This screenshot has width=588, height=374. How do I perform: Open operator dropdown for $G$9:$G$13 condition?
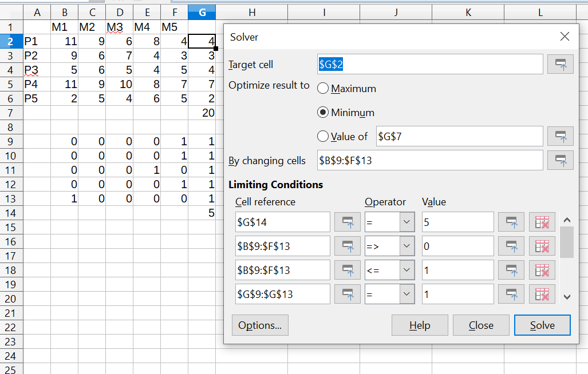coord(407,294)
